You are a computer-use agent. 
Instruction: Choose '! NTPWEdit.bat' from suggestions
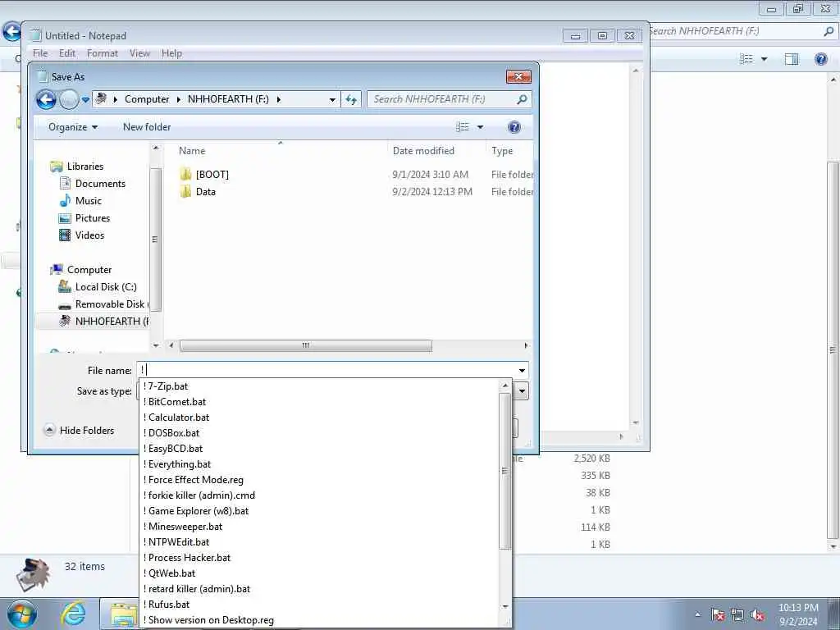321,542
